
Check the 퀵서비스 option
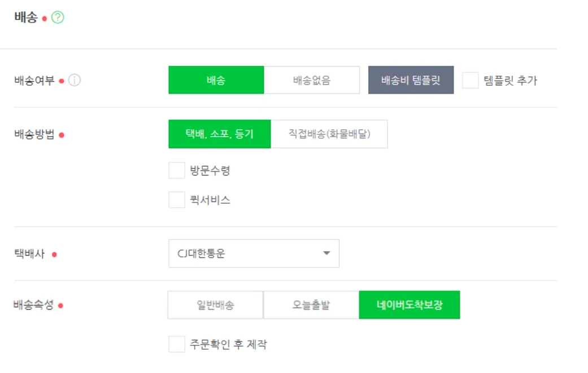click(177, 200)
